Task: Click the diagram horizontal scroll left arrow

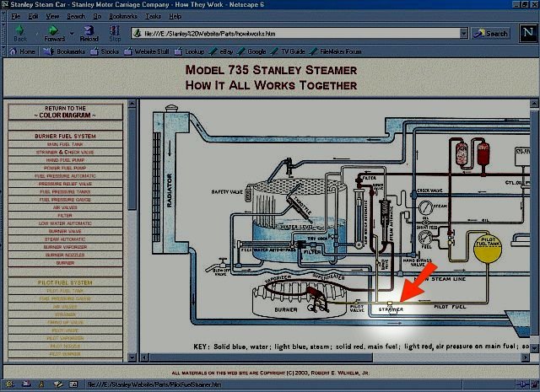Action: (144, 357)
